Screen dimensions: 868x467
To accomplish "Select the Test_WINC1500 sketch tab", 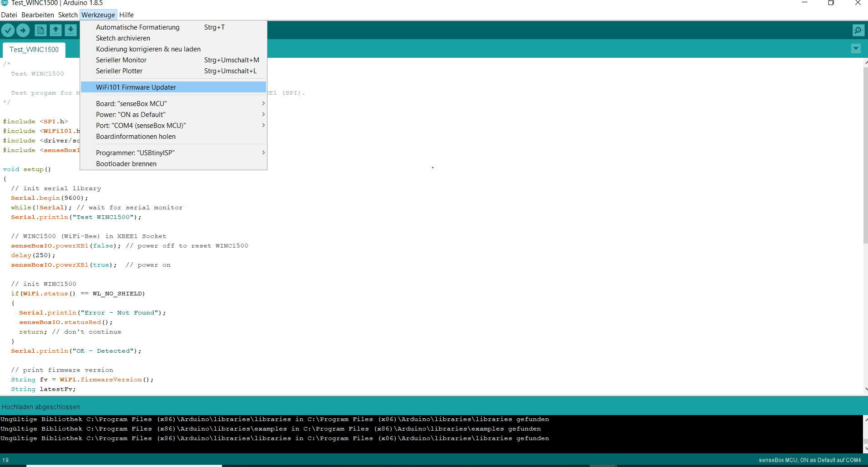I will tap(34, 50).
